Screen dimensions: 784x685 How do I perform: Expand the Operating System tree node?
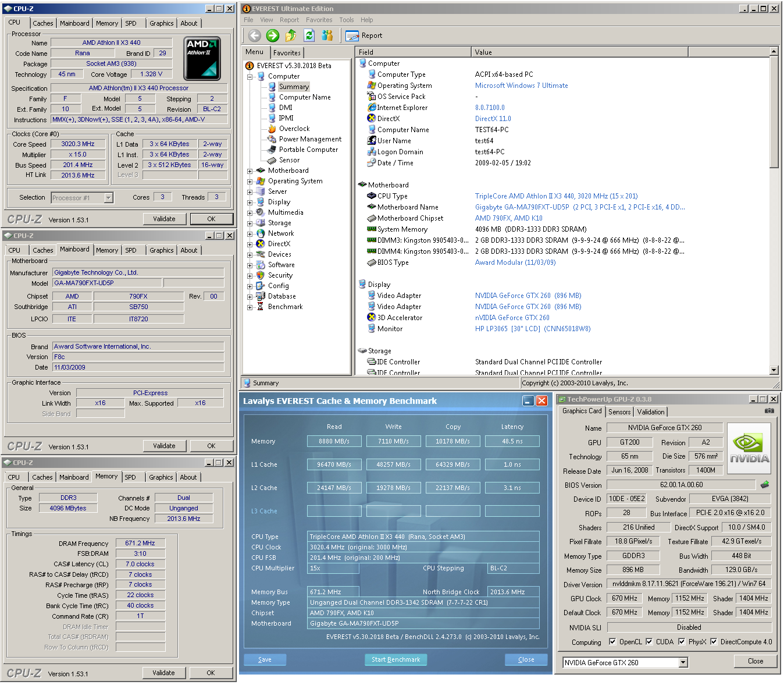(x=250, y=181)
